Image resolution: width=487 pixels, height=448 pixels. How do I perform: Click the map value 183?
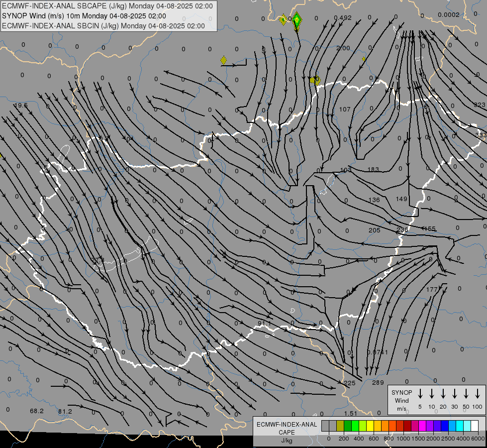[373, 169]
